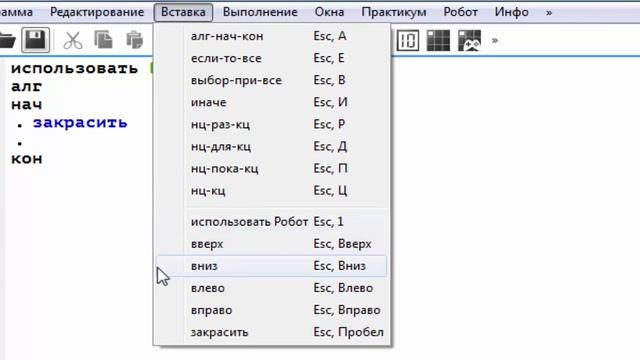Insert the вверх command
Screen dimensions: 640x360
coord(271,244)
